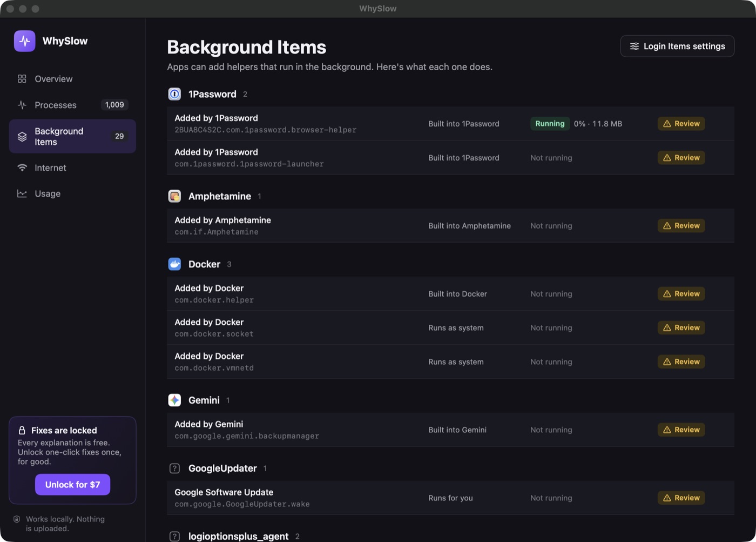Viewport: 756px width, 542px height.
Task: Click the sliders icon in Login Items settings
Action: 634,46
